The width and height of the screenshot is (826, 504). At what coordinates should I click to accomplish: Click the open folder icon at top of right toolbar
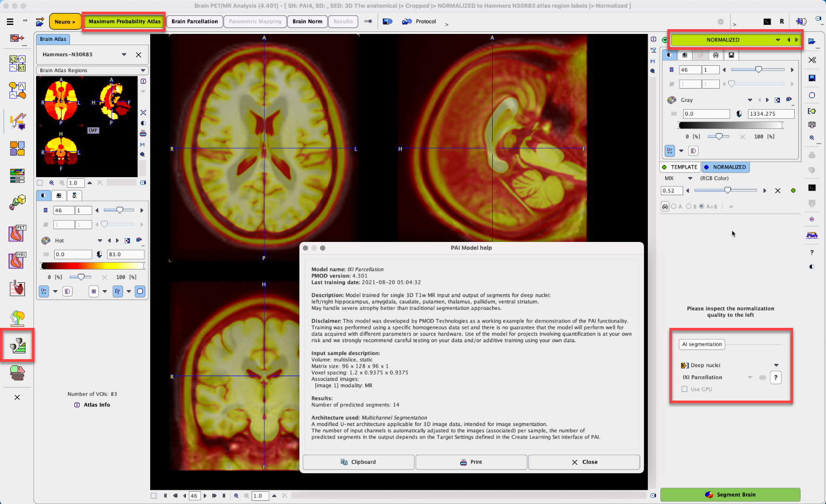[x=812, y=41]
